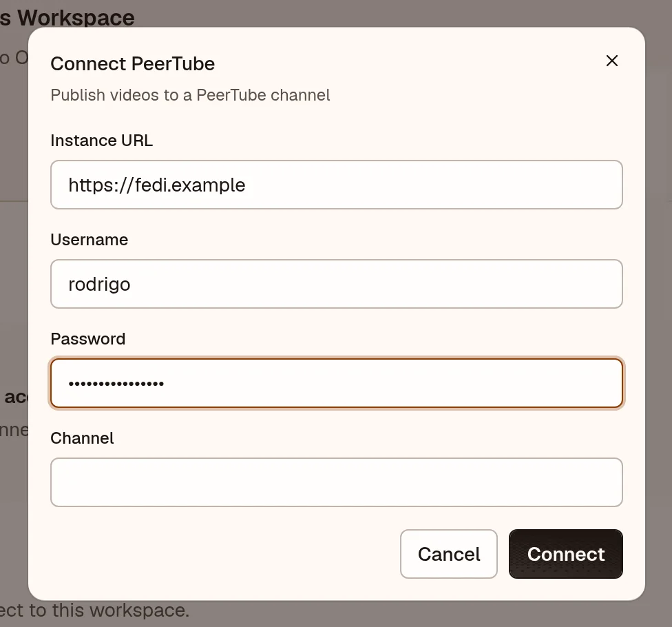672x627 pixels.
Task: Click the Publish videos to a PeerTube channel text
Action: click(x=190, y=95)
